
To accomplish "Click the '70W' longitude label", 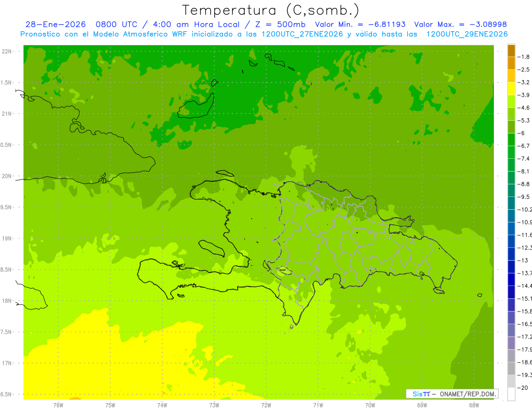I will click(x=370, y=405).
